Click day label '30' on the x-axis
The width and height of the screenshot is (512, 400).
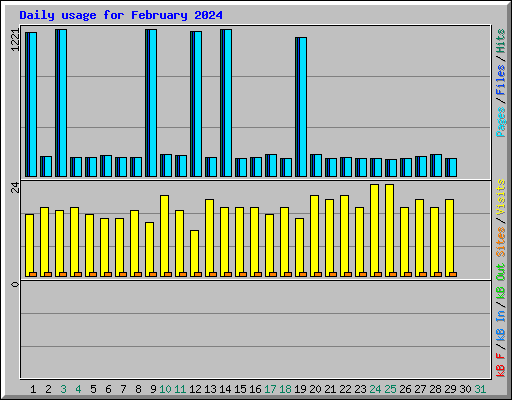click(465, 389)
